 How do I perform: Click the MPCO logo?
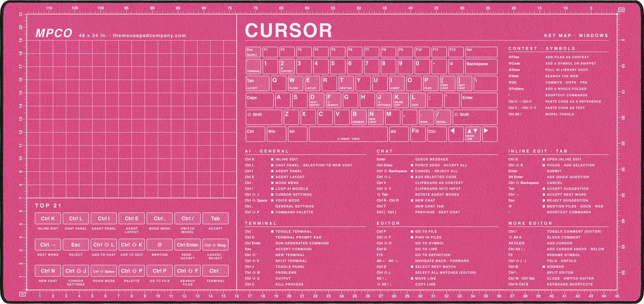tap(54, 33)
